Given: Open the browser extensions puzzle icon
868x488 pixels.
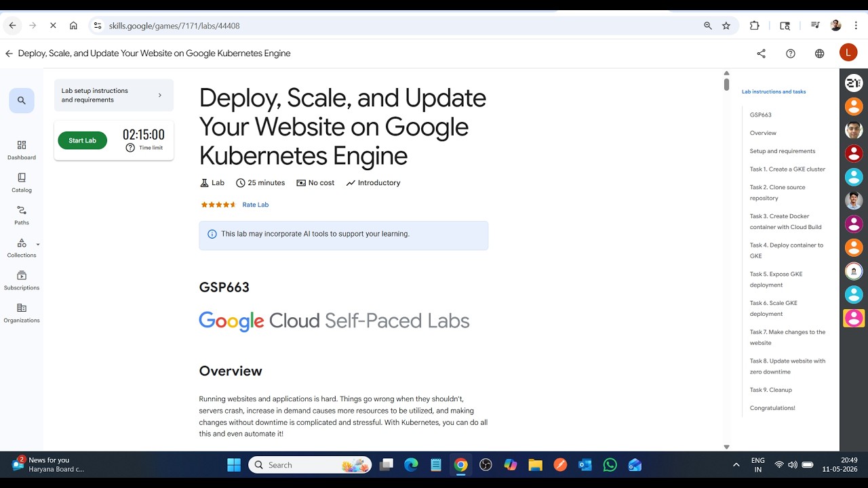Looking at the screenshot, I should tap(755, 26).
